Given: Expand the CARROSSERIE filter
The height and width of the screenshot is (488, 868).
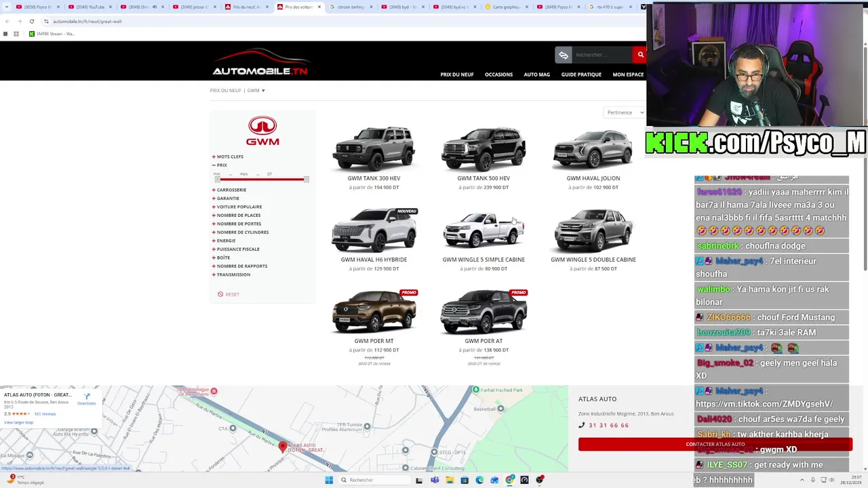Looking at the screenshot, I should coord(229,190).
